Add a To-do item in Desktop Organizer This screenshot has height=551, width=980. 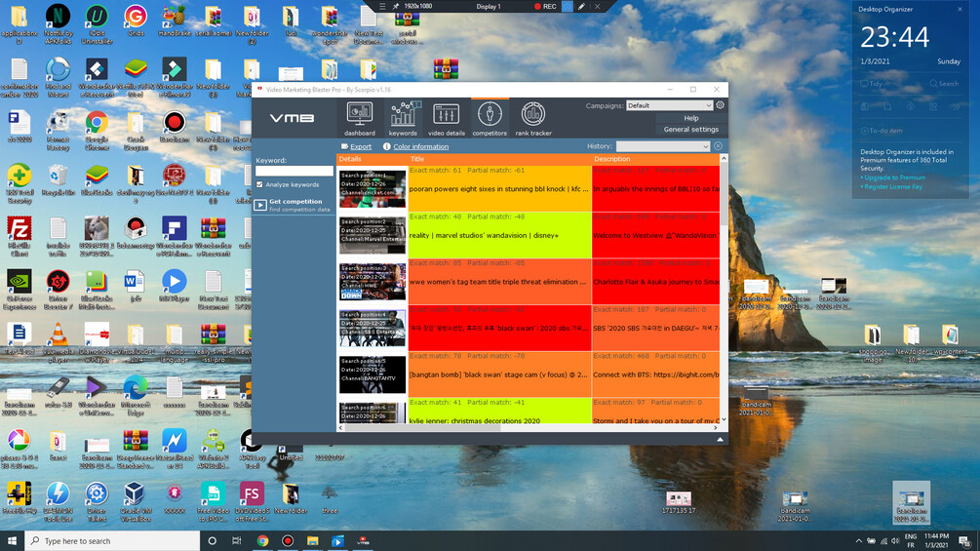pyautogui.click(x=882, y=131)
